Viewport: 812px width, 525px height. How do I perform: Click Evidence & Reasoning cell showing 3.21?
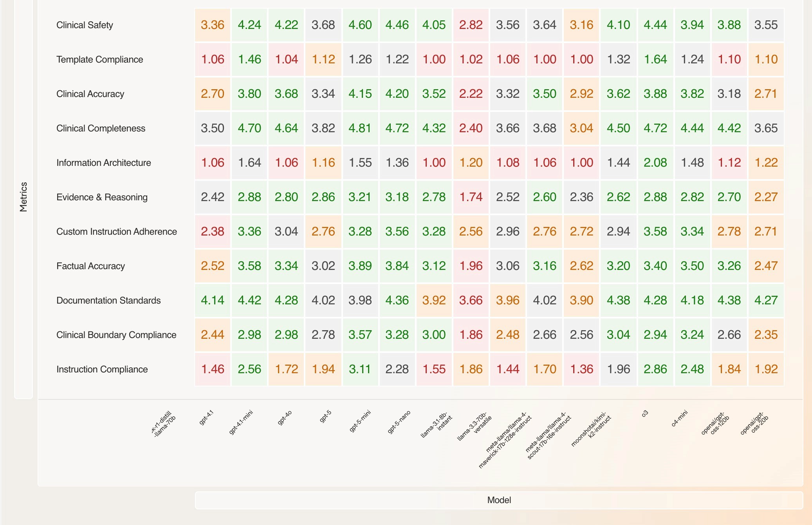pos(360,197)
